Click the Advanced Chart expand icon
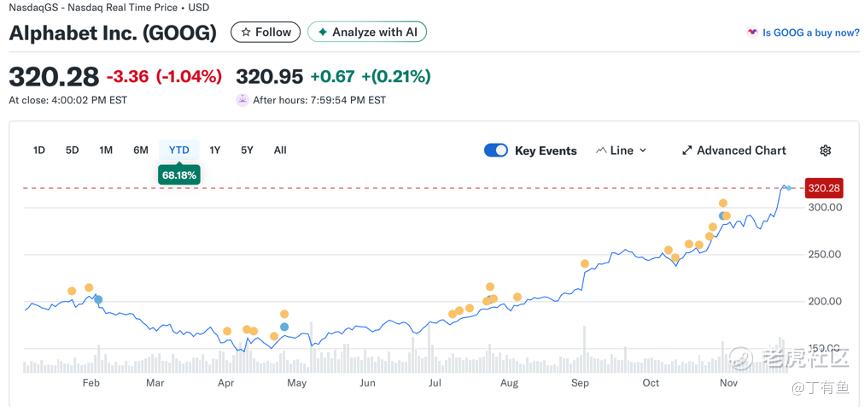This screenshot has width=866, height=408. [687, 151]
